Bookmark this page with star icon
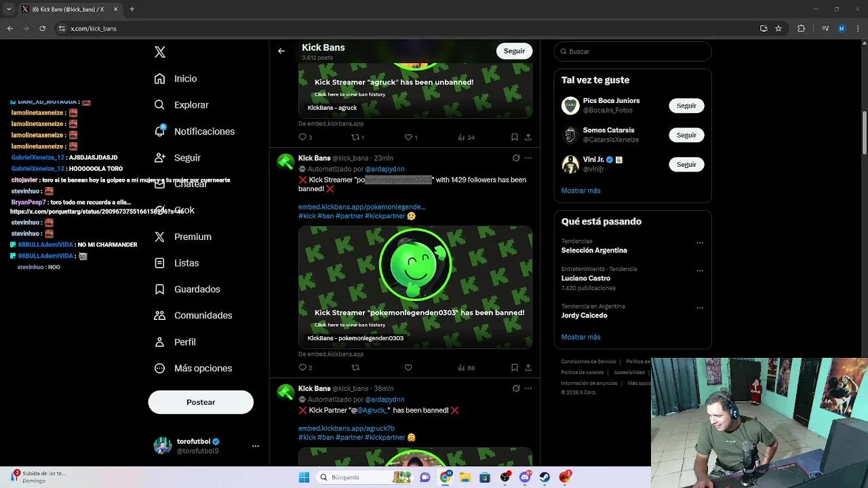 click(x=778, y=28)
